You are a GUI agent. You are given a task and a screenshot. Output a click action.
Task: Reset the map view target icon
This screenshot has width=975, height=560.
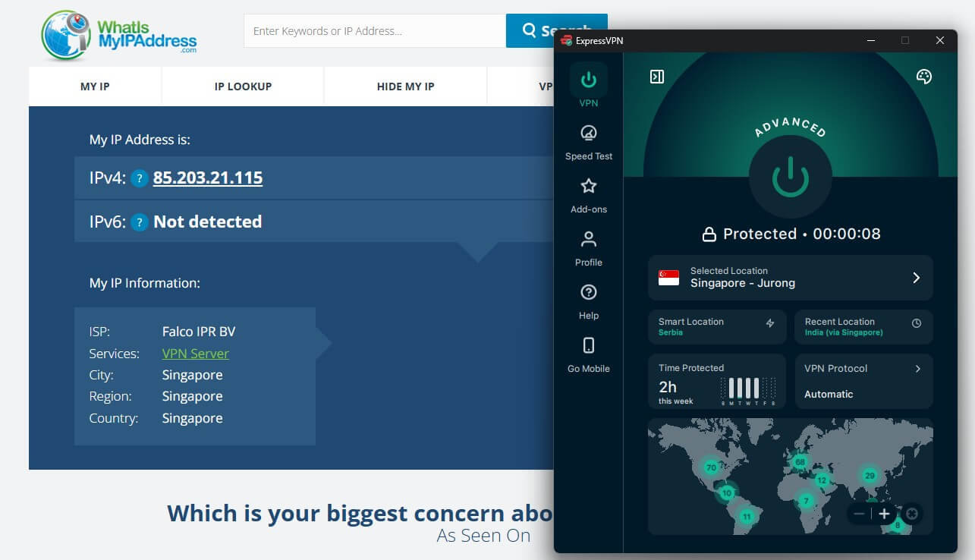pyautogui.click(x=912, y=514)
